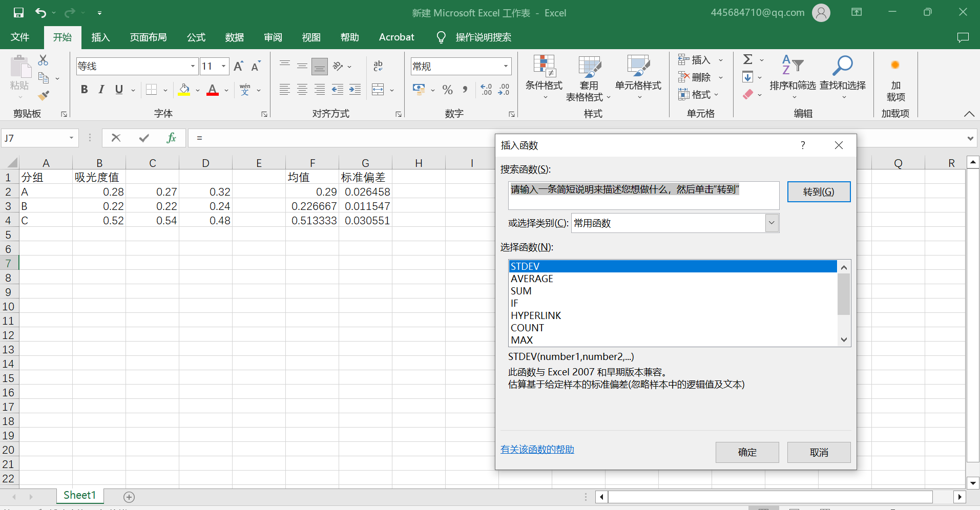This screenshot has width=980, height=510.
Task: Toggle bold formatting
Action: coord(85,90)
